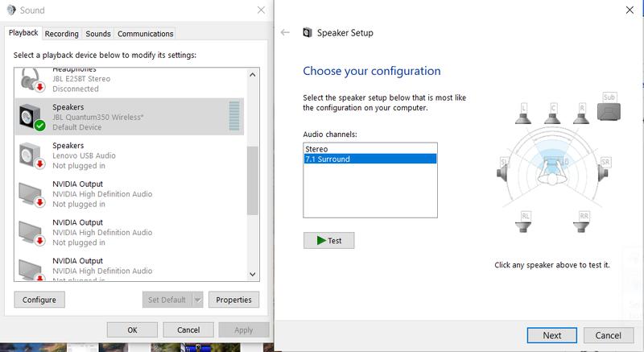The image size is (644, 352).
Task: Select 7.1 Surround audio channel option
Action: pyautogui.click(x=370, y=159)
